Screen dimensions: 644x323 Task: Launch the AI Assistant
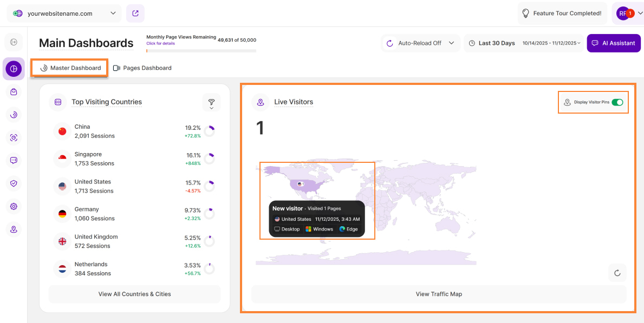pos(613,43)
